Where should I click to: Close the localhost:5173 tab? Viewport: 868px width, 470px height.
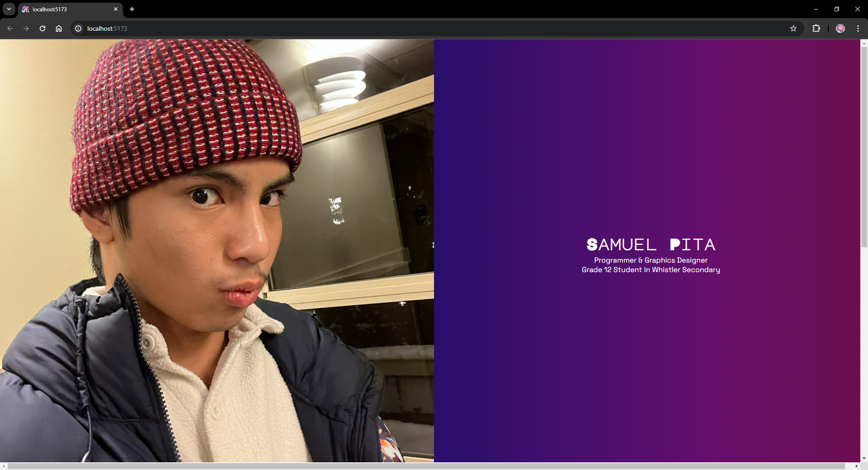116,9
